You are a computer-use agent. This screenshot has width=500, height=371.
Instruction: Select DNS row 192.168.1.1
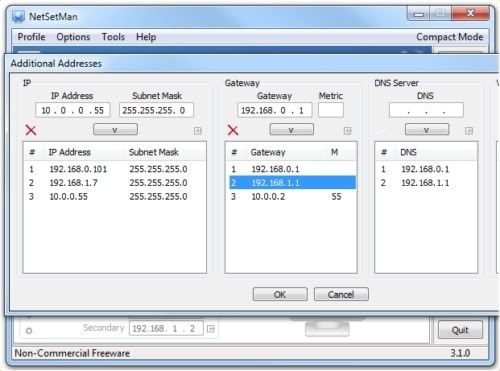point(427,183)
